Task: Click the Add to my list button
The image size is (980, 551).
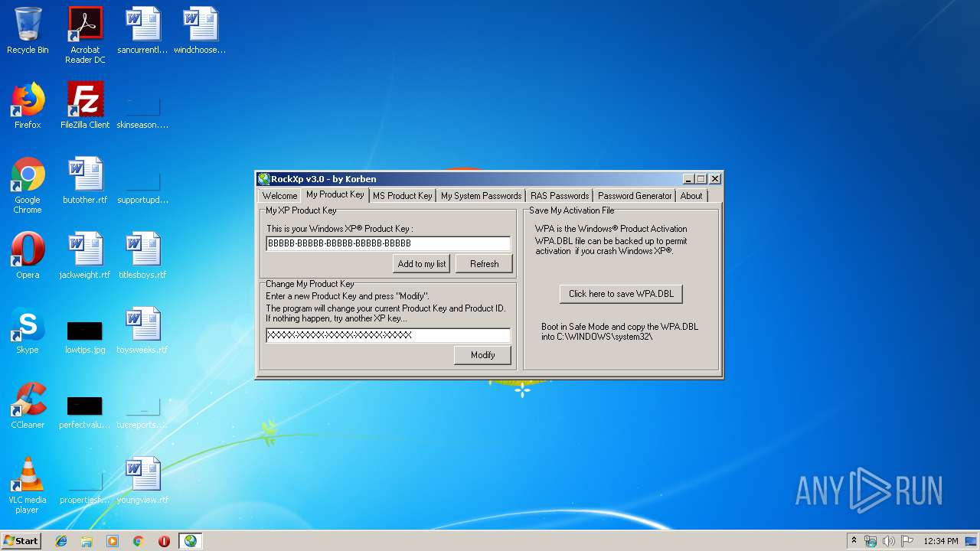Action: coord(422,263)
